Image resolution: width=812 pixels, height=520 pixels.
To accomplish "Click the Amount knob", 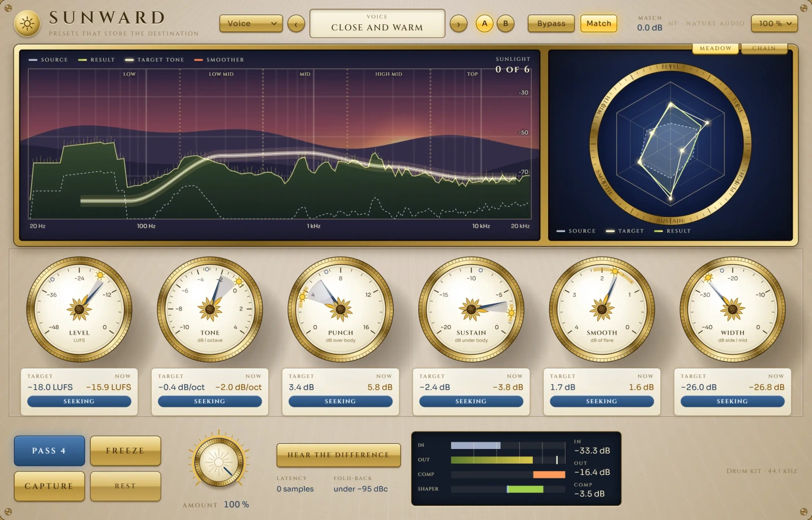I will 219,463.
